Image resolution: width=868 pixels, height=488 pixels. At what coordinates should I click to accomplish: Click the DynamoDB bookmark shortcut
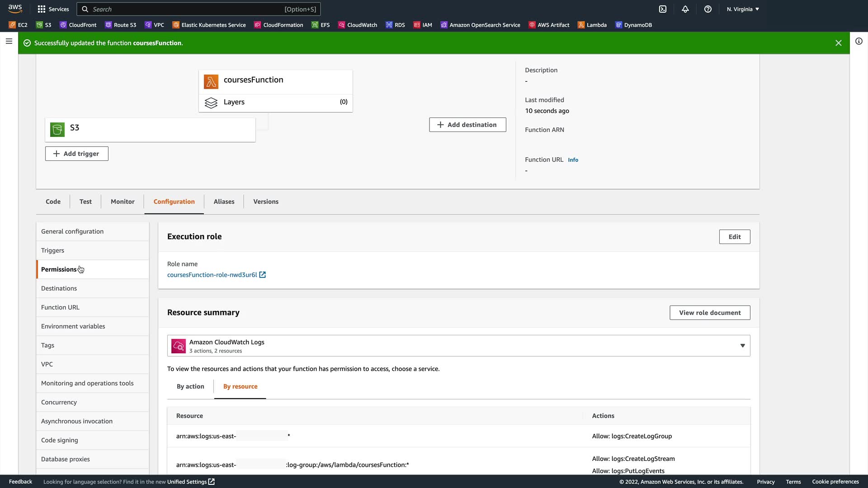click(633, 25)
